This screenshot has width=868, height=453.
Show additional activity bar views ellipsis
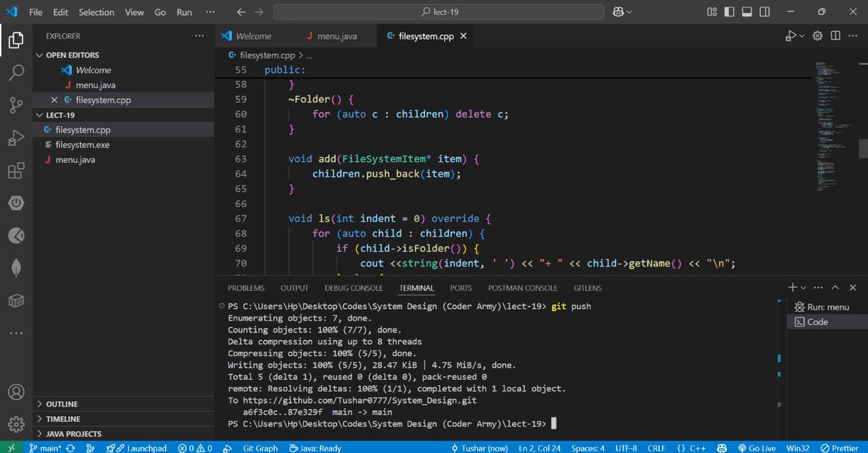pos(16,333)
